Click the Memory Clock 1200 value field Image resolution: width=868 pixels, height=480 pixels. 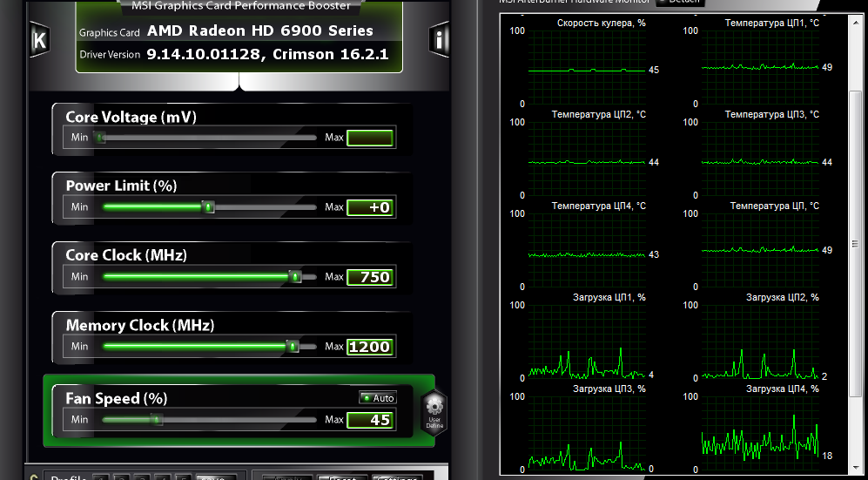[x=370, y=347]
